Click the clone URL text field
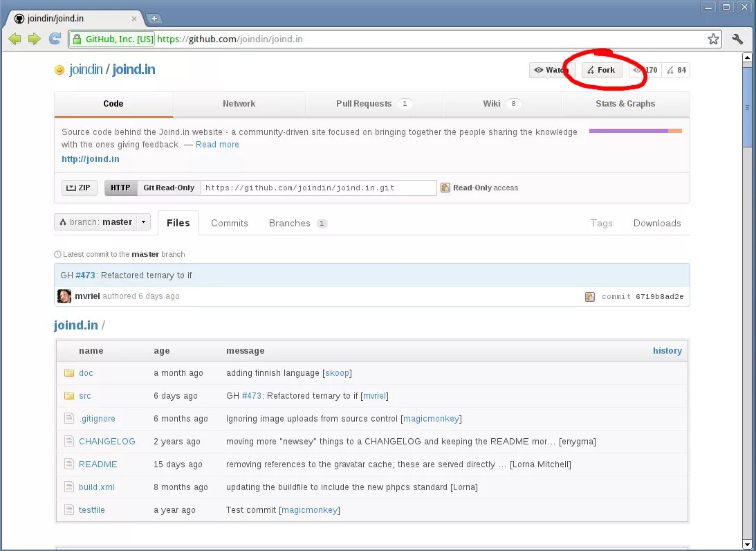756x551 pixels. pyautogui.click(x=319, y=188)
